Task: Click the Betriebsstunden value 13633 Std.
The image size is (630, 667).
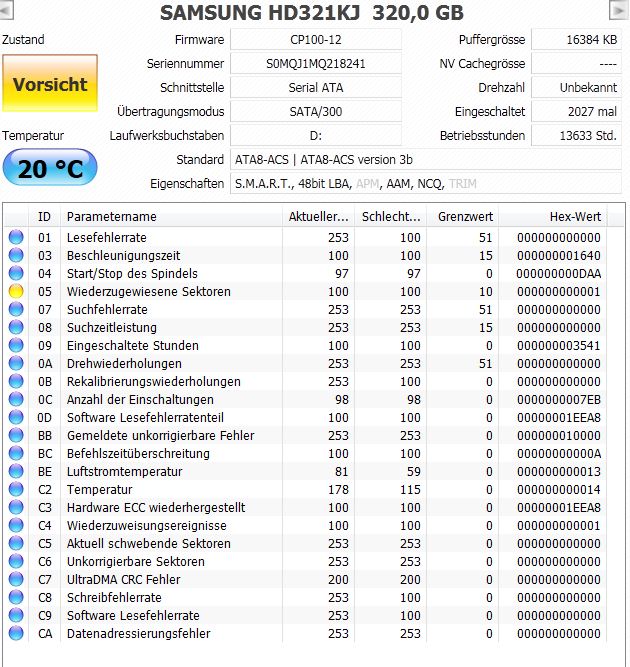Action: tap(576, 136)
